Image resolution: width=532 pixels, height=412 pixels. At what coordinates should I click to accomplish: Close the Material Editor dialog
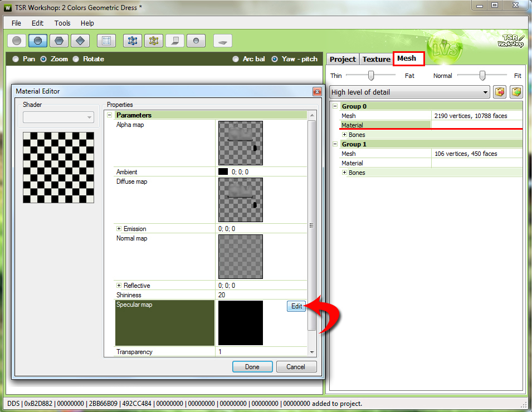point(317,91)
